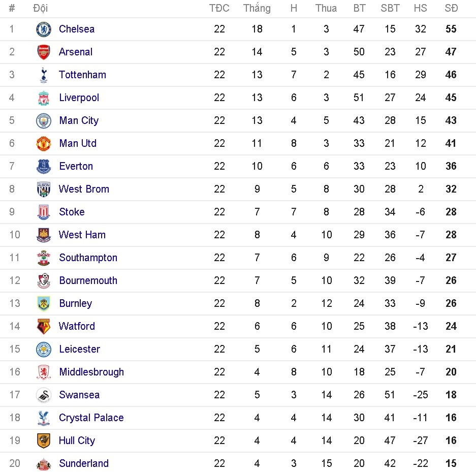Open the West Brom team link

coord(84,189)
